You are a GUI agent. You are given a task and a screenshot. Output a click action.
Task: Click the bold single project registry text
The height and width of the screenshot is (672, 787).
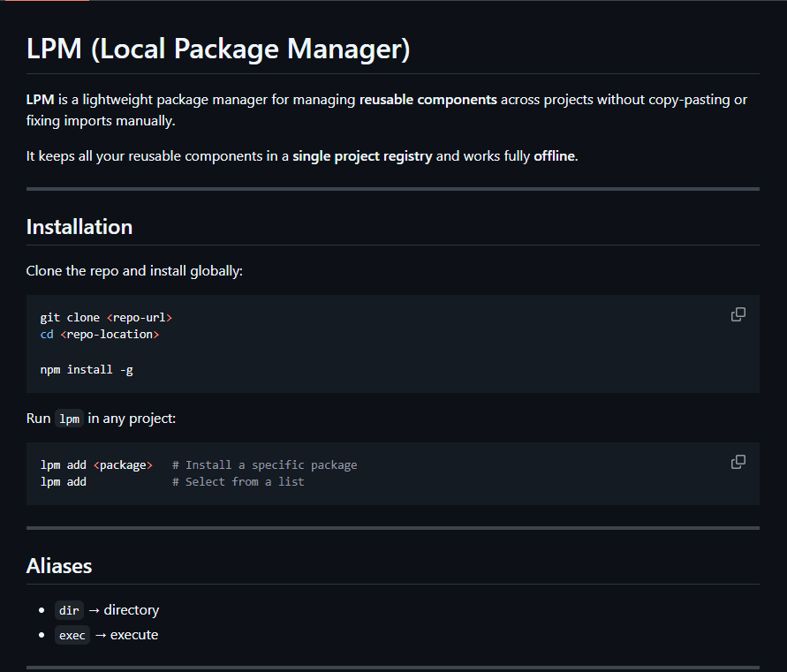click(x=365, y=155)
